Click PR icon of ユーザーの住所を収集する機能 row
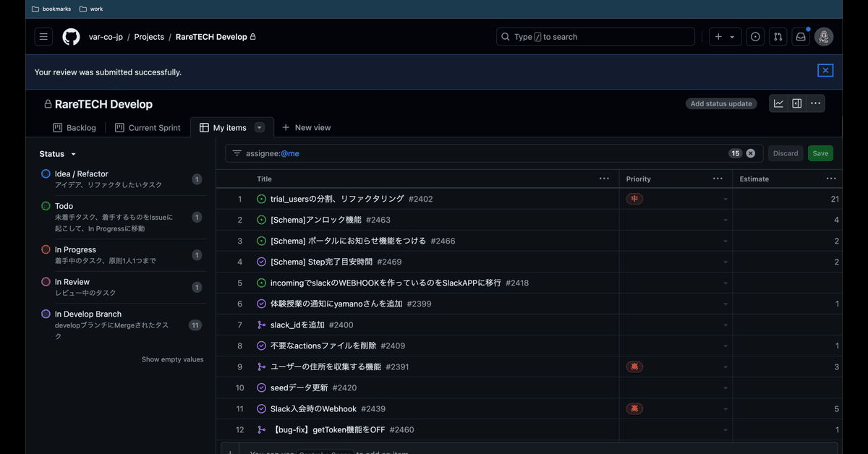Screen dimensions: 868x454 click(x=261, y=367)
